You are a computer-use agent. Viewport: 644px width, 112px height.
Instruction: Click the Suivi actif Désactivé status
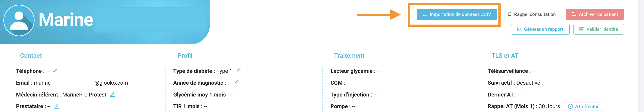[528, 83]
